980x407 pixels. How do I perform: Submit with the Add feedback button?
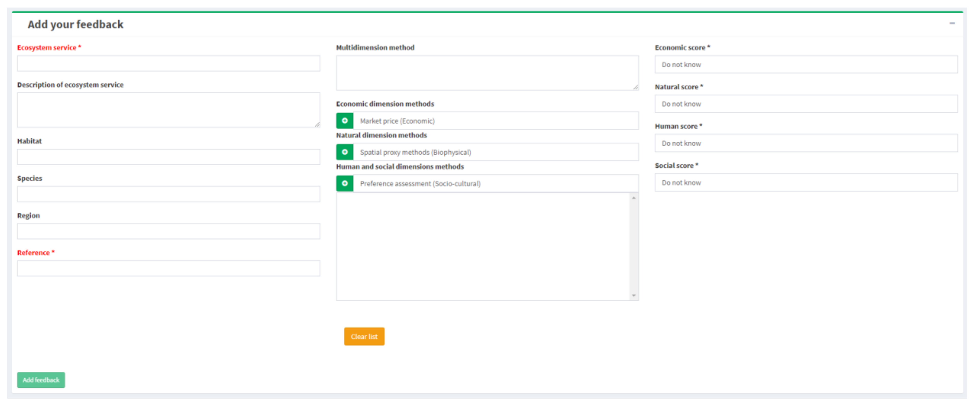(41, 380)
